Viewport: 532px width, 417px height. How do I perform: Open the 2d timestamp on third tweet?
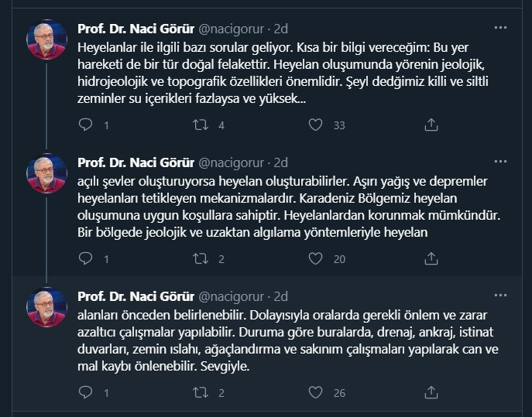point(281,296)
